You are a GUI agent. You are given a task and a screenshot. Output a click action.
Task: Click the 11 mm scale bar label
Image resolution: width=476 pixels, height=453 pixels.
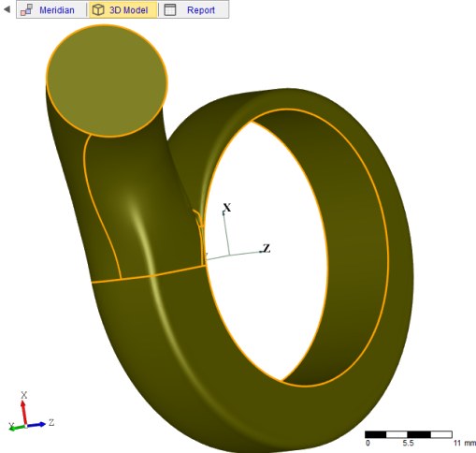click(x=464, y=443)
